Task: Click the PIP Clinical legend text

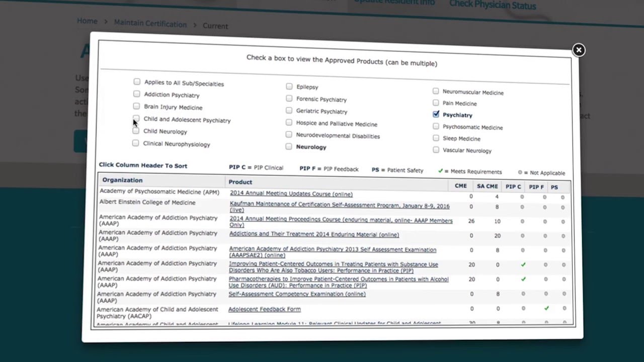Action: click(256, 167)
